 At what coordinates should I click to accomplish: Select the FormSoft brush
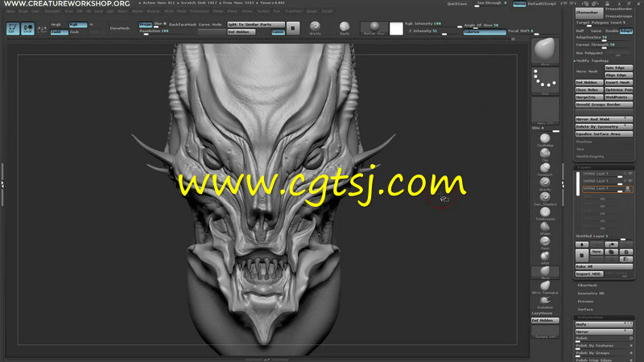click(545, 169)
